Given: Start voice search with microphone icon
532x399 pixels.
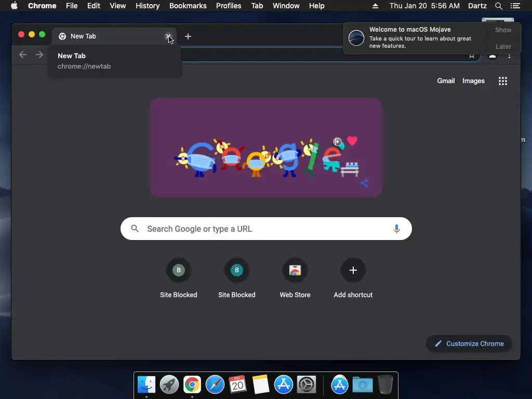Looking at the screenshot, I should (x=396, y=229).
